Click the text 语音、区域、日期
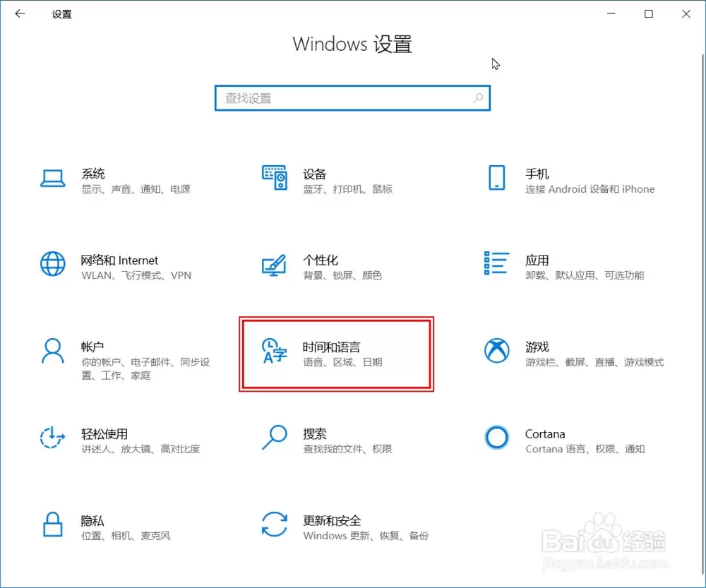706x588 pixels. pyautogui.click(x=342, y=362)
